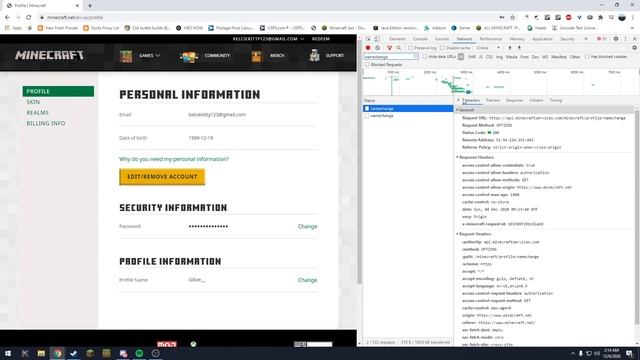Image resolution: width=640 pixels, height=360 pixels.
Task: Open the DevTools kebab menu
Action: tap(625, 39)
